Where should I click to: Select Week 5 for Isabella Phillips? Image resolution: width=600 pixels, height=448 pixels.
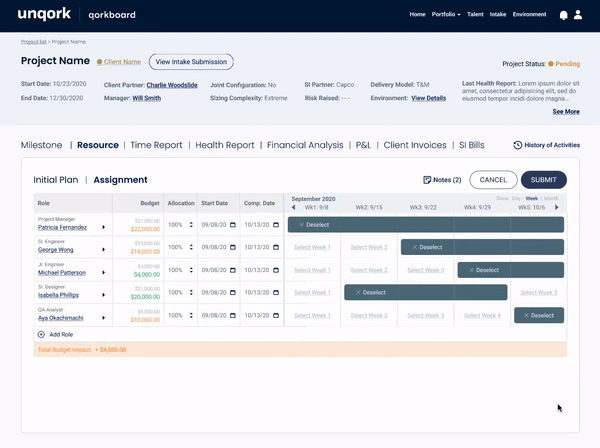tap(539, 293)
